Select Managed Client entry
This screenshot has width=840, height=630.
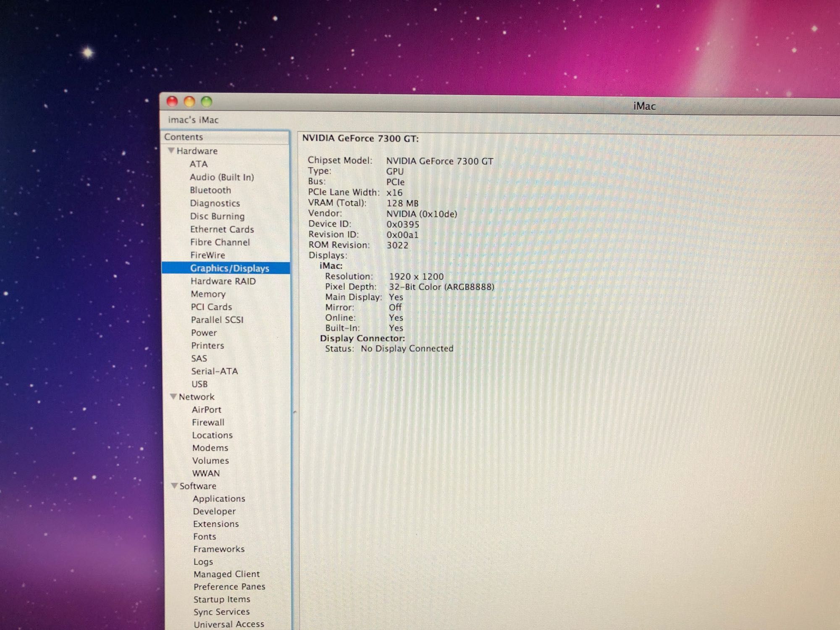(x=226, y=574)
